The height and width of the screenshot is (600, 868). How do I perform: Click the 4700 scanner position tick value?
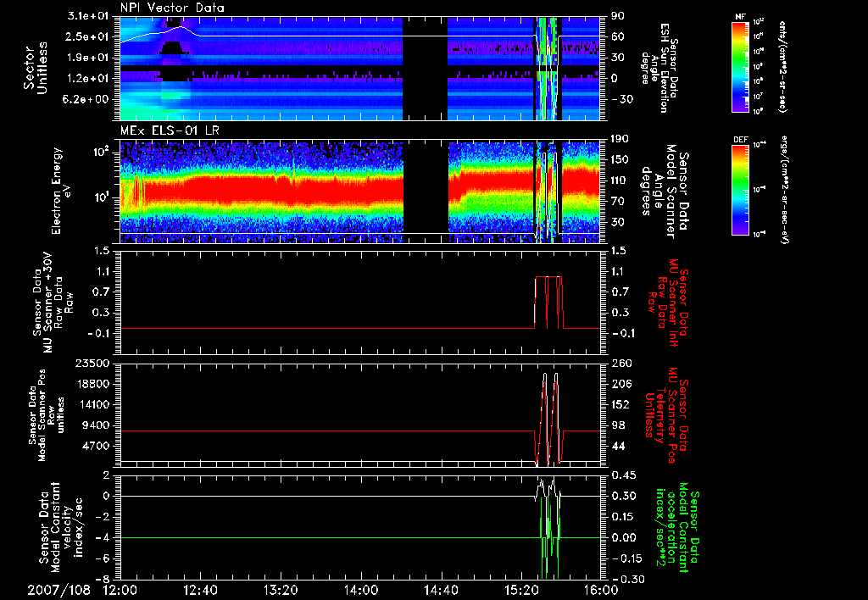97,446
